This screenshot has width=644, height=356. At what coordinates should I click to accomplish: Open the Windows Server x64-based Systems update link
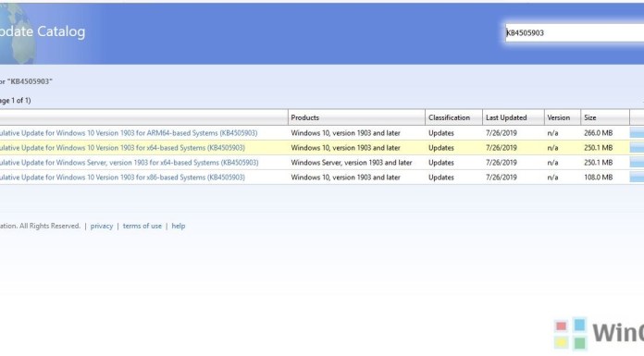[130, 163]
